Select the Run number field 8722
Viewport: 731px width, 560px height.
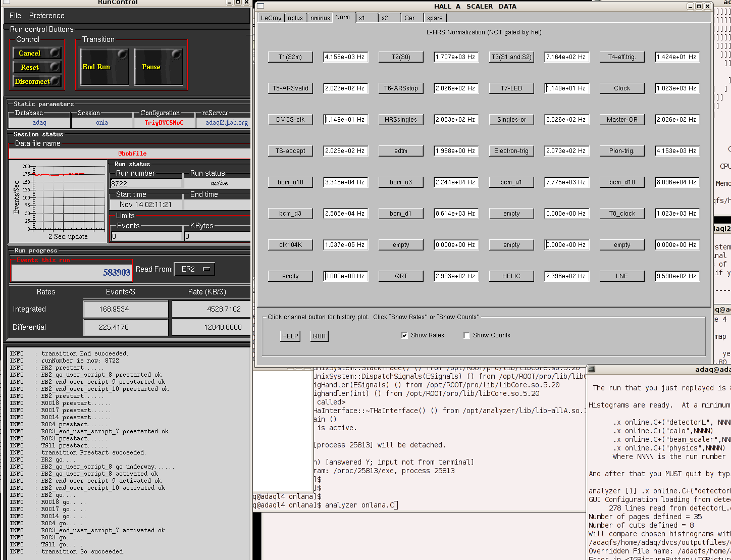pyautogui.click(x=146, y=184)
